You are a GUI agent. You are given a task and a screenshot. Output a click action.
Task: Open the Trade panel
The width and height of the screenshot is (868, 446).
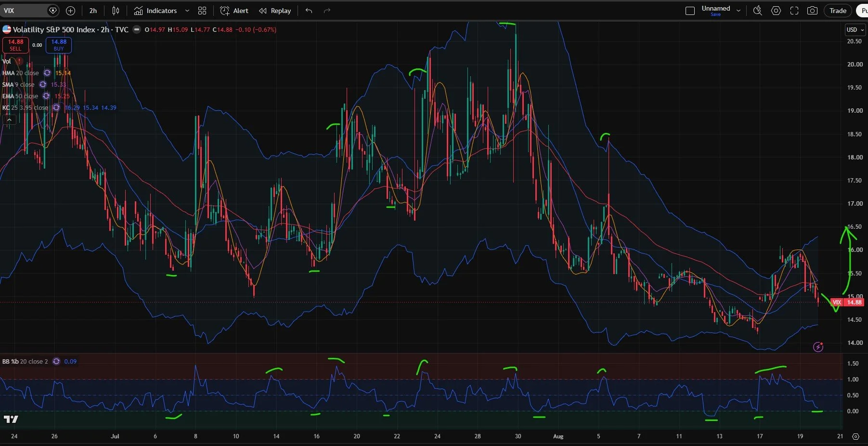(838, 11)
